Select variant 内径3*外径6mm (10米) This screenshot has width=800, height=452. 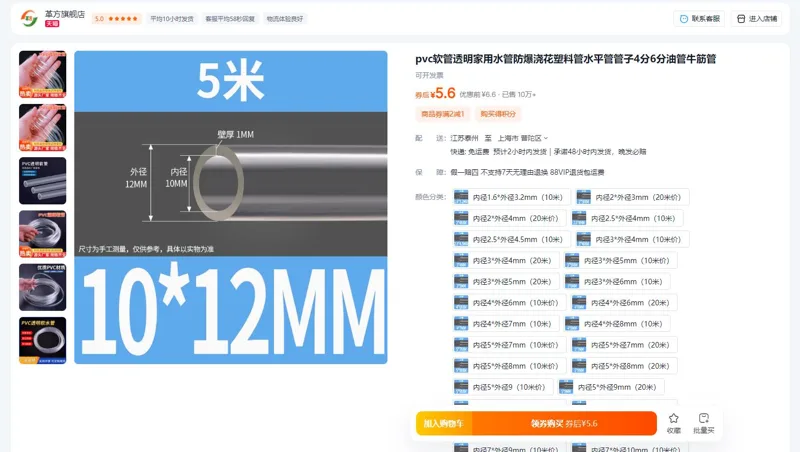[x=617, y=282]
